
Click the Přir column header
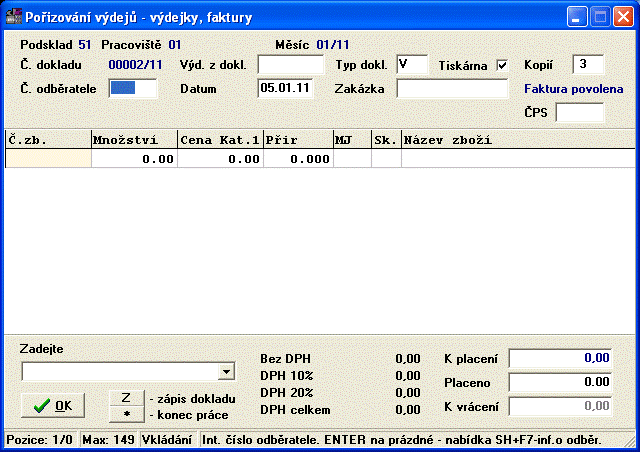298,140
